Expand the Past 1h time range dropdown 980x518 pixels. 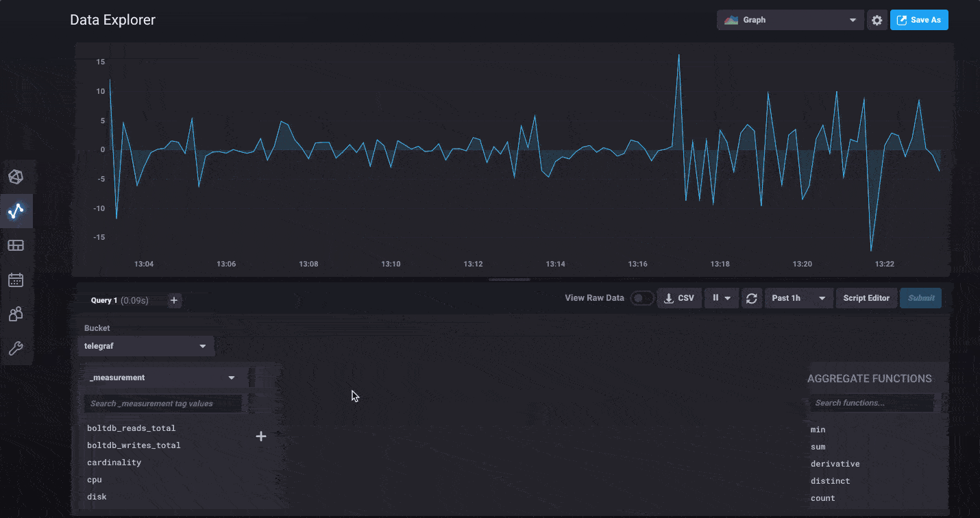click(798, 298)
